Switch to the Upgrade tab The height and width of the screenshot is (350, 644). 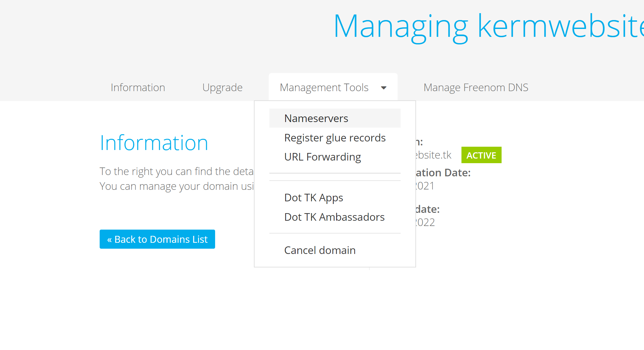(222, 87)
